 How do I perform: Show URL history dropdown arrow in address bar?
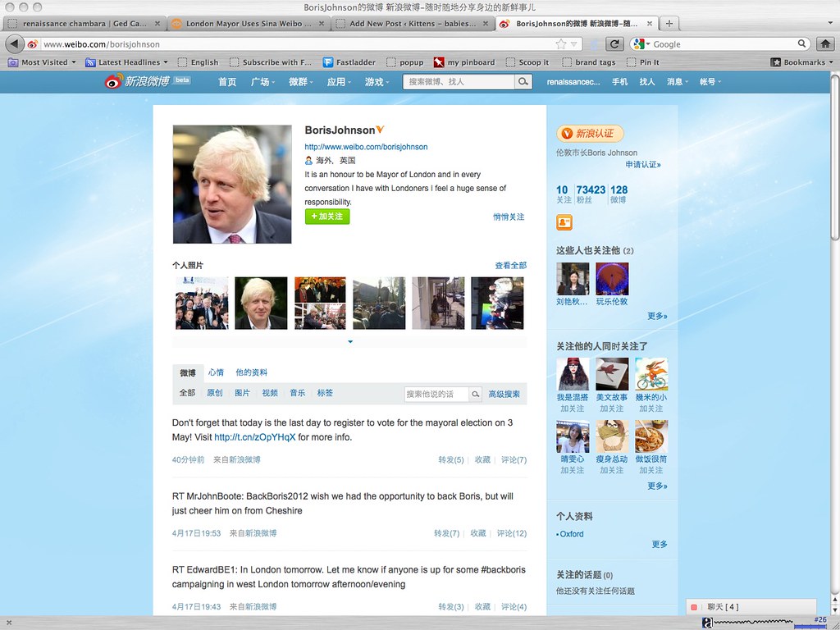573,44
